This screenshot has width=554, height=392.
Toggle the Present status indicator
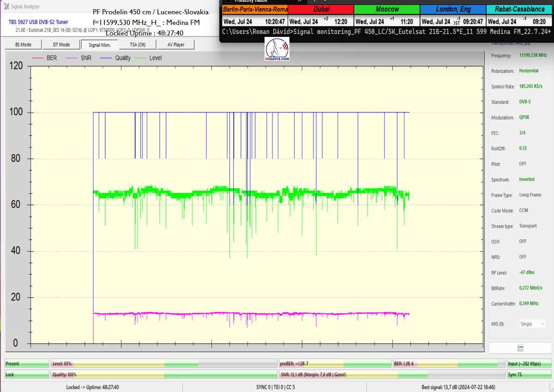(26, 364)
